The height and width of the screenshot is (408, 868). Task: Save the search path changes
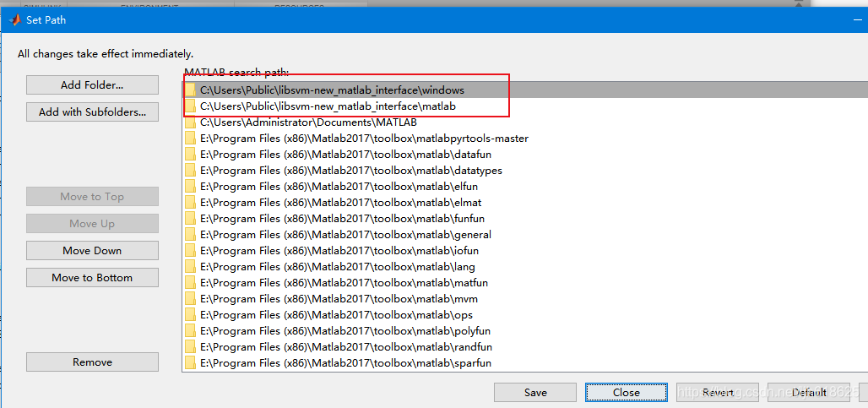click(535, 392)
